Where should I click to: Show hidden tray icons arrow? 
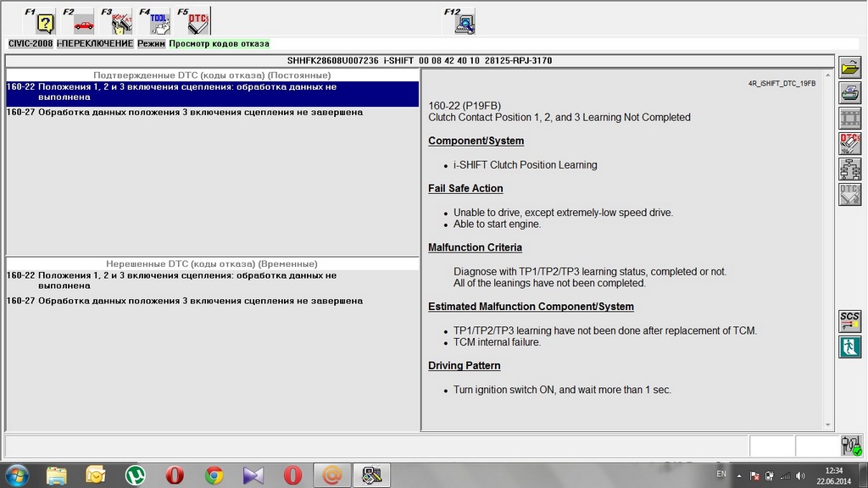739,476
